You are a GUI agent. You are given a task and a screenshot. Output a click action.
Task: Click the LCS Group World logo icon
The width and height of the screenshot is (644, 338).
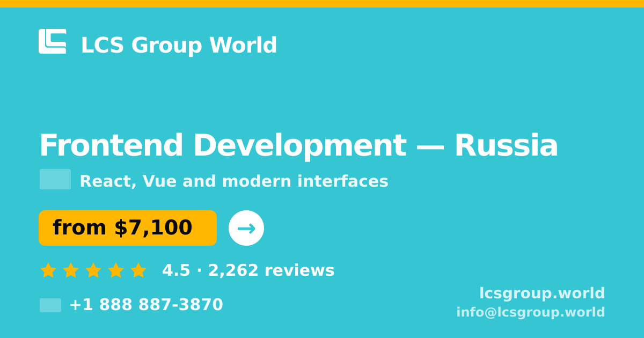coord(53,41)
